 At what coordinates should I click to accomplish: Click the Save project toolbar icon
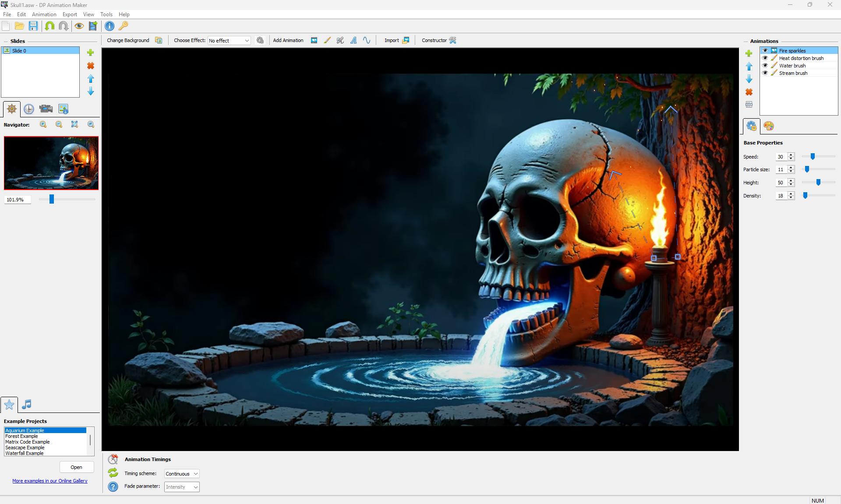coord(33,26)
